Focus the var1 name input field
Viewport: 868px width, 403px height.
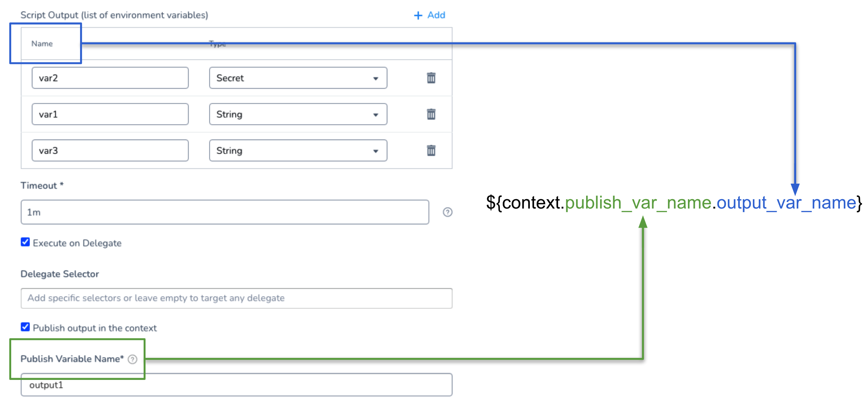[x=110, y=114]
